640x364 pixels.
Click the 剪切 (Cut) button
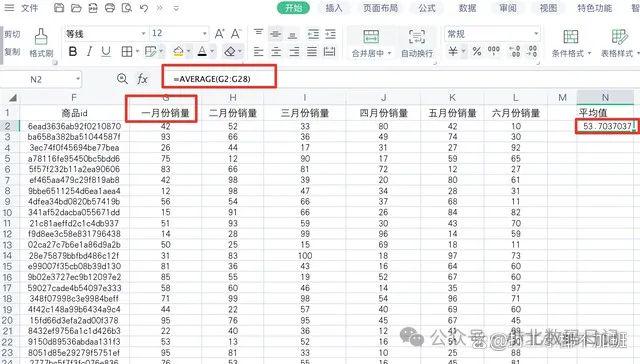12,34
